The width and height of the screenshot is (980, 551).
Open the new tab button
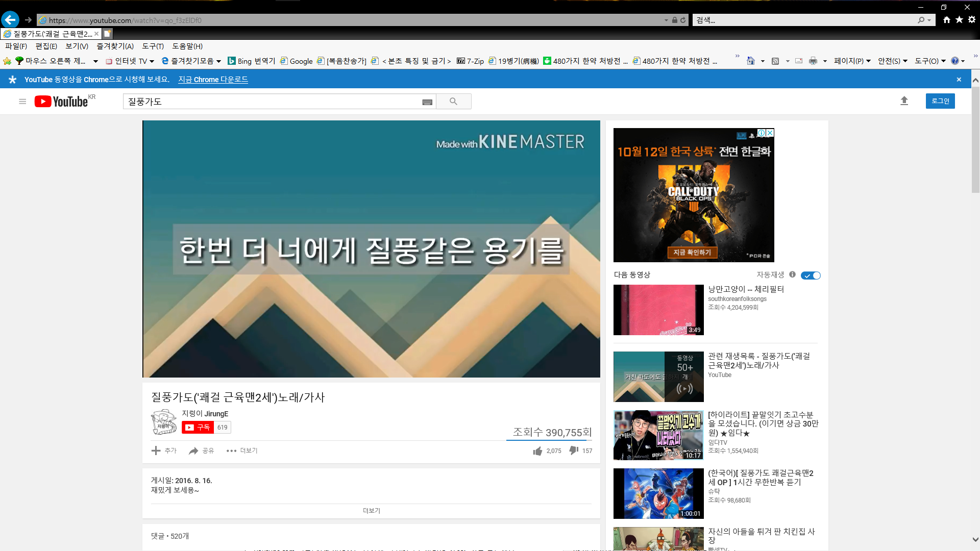tap(107, 34)
